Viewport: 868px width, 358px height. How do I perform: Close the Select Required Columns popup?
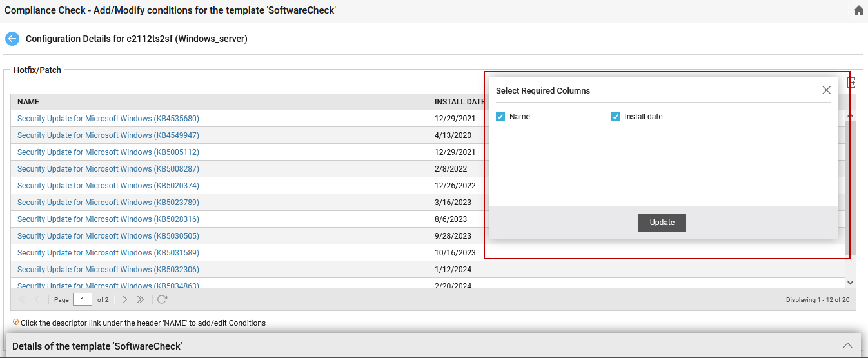tap(826, 90)
